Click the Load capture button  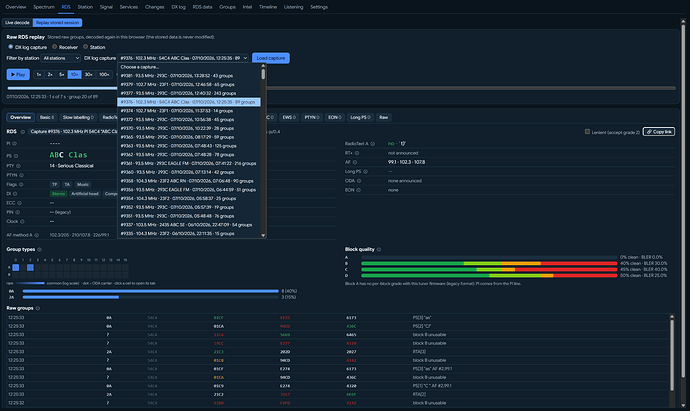tap(271, 58)
